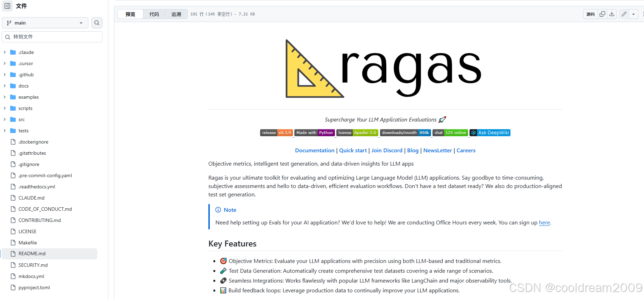The width and height of the screenshot is (644, 299).
Task: Click the Ask DeepWiki badge
Action: coord(490,133)
